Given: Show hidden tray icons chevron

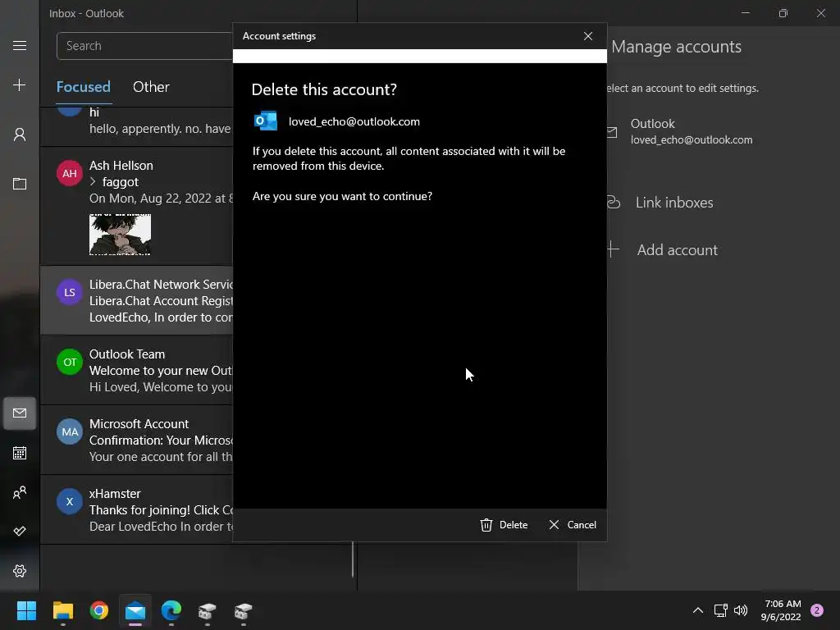Looking at the screenshot, I should coord(698,610).
